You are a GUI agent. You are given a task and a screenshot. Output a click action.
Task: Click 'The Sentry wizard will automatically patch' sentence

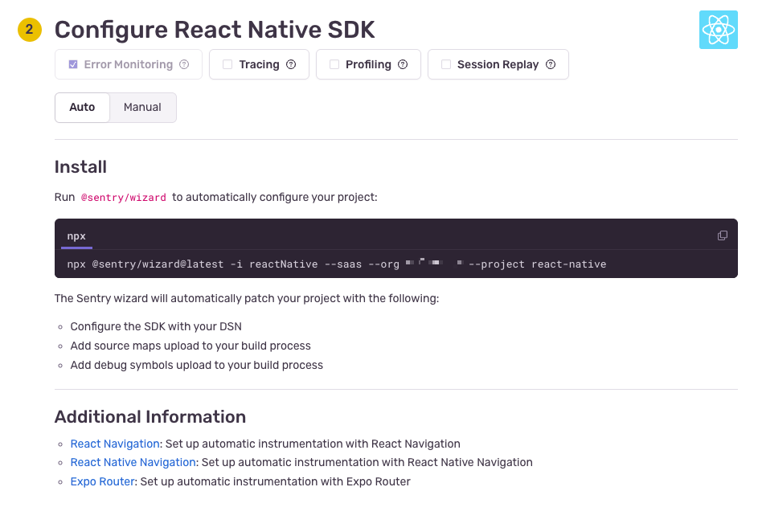(x=247, y=299)
